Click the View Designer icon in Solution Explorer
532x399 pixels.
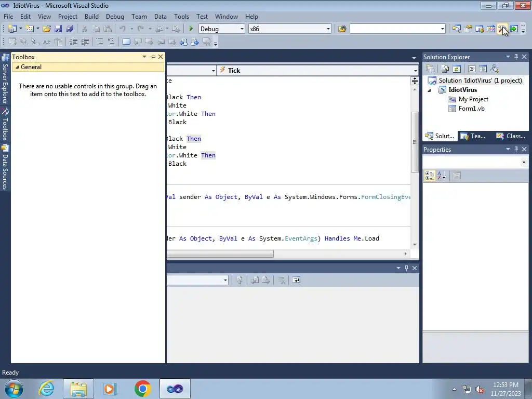pos(483,69)
